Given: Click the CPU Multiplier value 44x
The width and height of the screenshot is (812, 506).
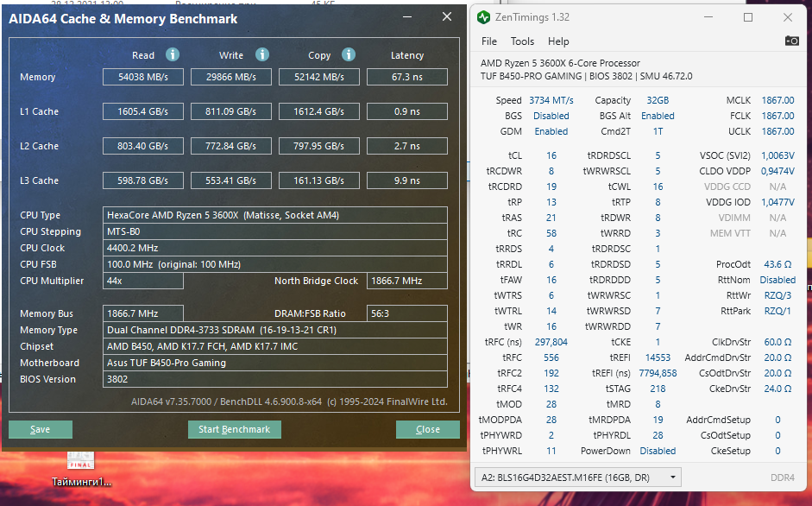Looking at the screenshot, I should [143, 281].
